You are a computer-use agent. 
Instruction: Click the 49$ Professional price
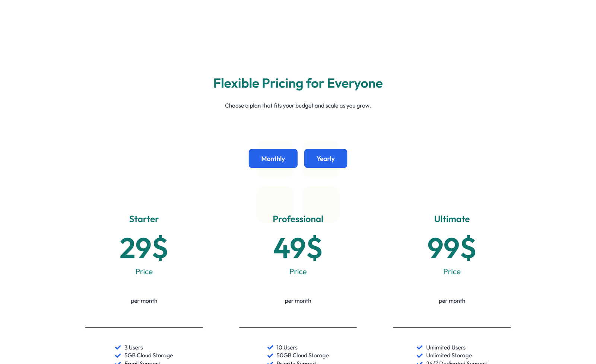tap(298, 248)
